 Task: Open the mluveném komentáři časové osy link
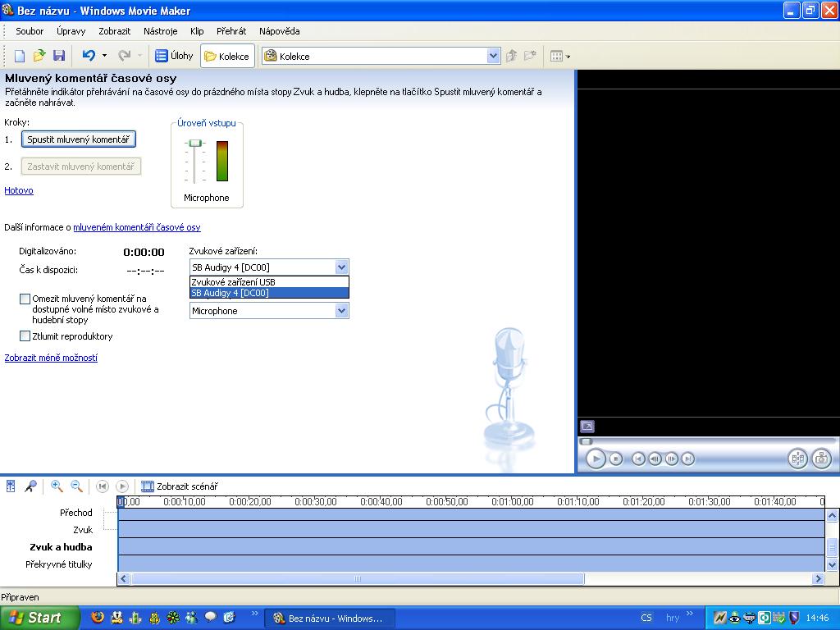pos(137,227)
